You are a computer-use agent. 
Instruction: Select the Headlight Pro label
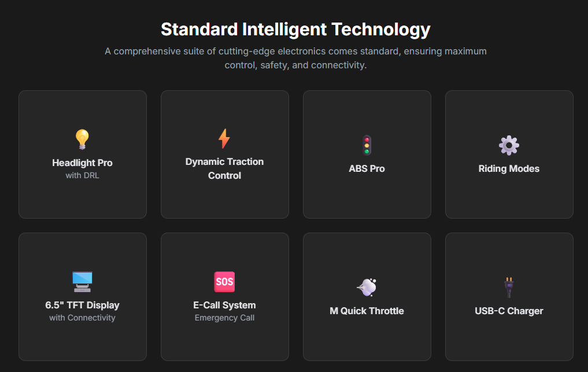82,163
